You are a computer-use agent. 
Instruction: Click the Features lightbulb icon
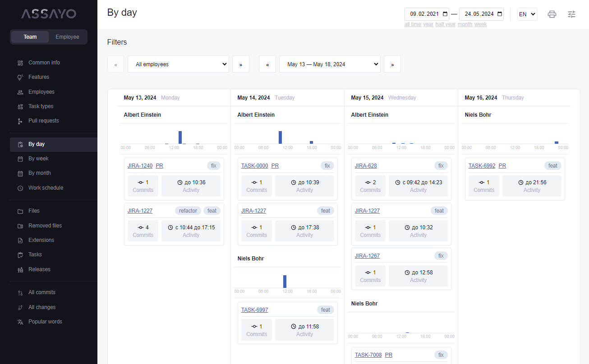coord(20,77)
